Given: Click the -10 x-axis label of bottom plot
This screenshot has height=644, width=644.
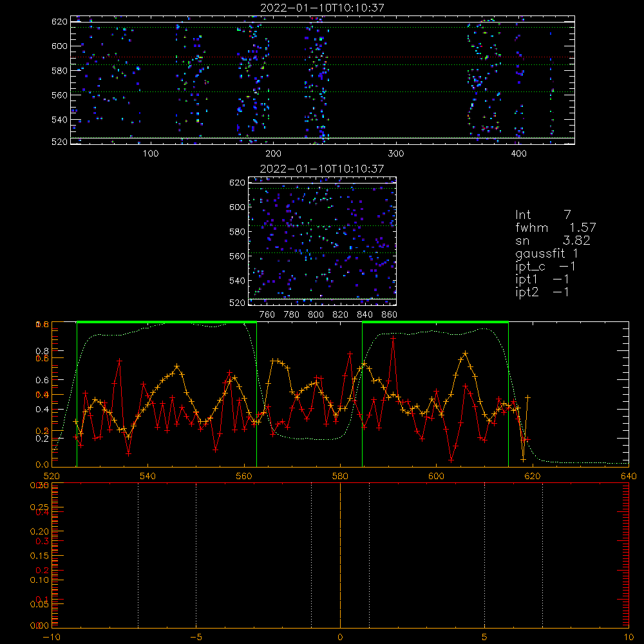Looking at the screenshot, I should pos(52,638).
